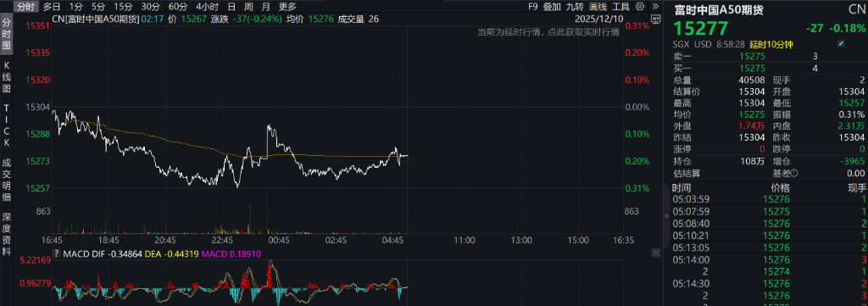This screenshot has width=868, height=306.
Task: Switch to the 5分 interval tab
Action: coord(98,7)
